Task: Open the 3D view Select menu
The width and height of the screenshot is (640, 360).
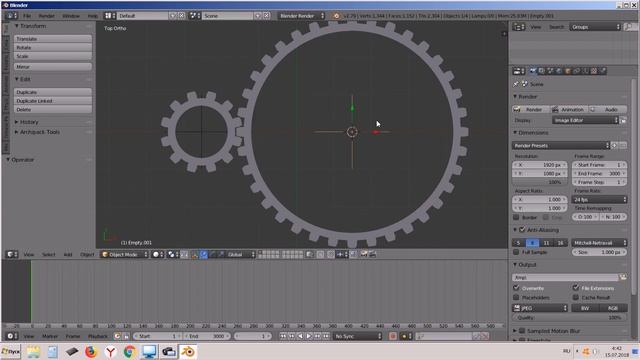Action: (x=48, y=254)
